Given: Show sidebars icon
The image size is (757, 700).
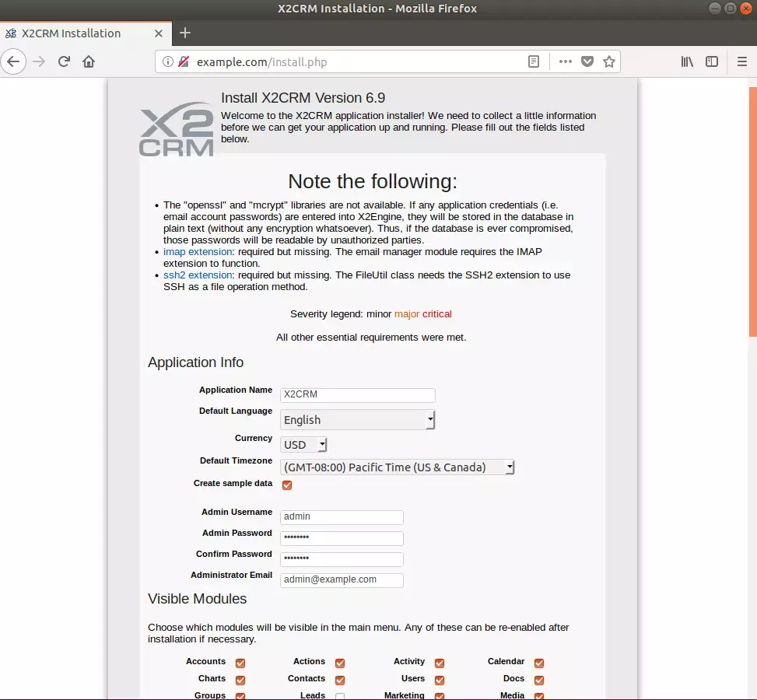Looking at the screenshot, I should (712, 61).
